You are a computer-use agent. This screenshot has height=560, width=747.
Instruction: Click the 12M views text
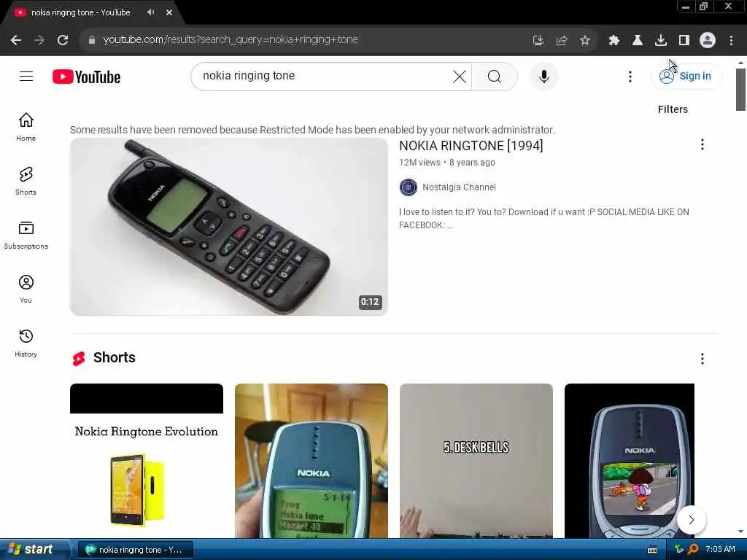point(419,163)
